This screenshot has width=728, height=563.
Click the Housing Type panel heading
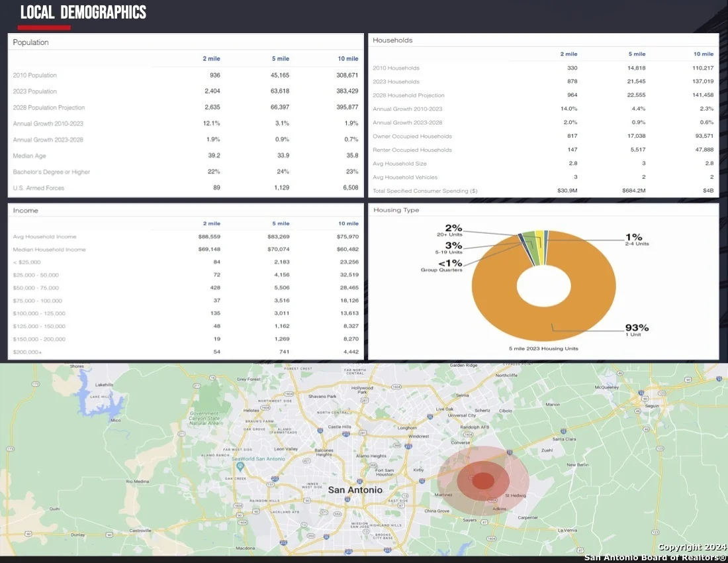click(x=396, y=210)
